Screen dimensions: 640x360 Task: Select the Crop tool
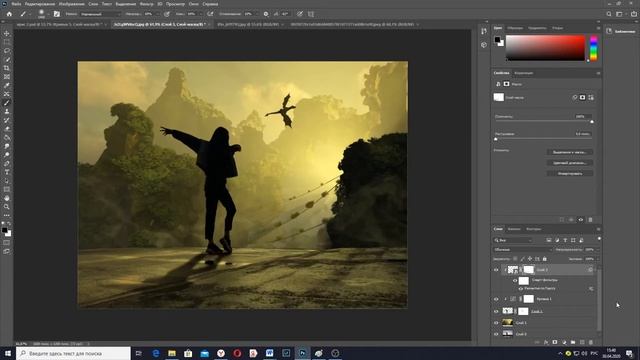point(7,68)
